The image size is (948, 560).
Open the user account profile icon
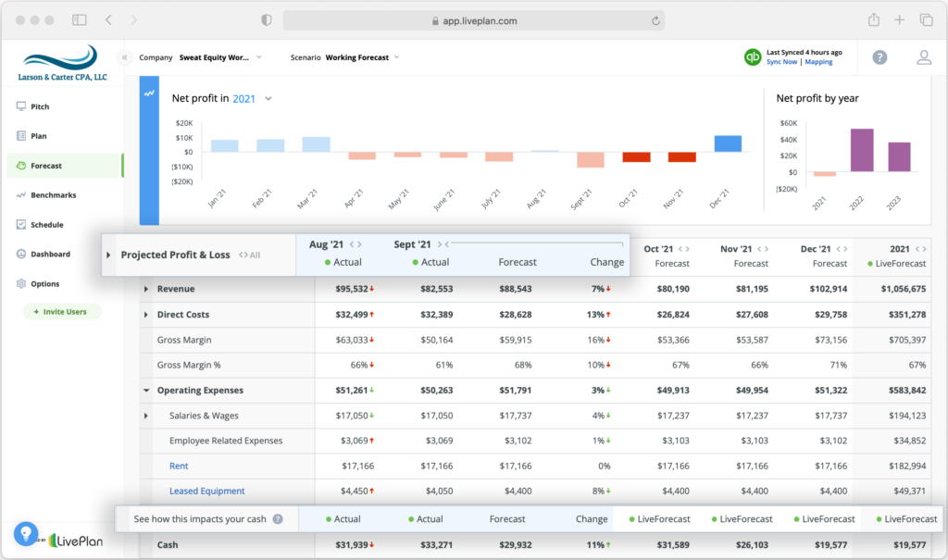923,57
